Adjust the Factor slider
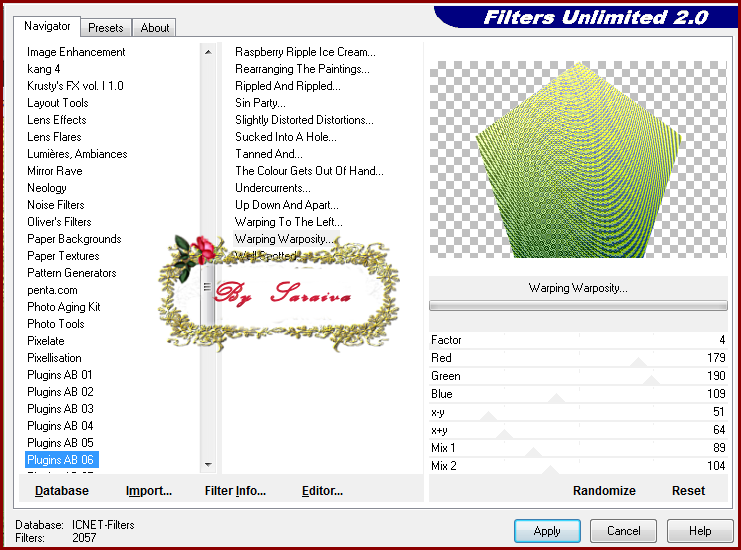Image resolution: width=741 pixels, height=550 pixels. click(x=578, y=340)
